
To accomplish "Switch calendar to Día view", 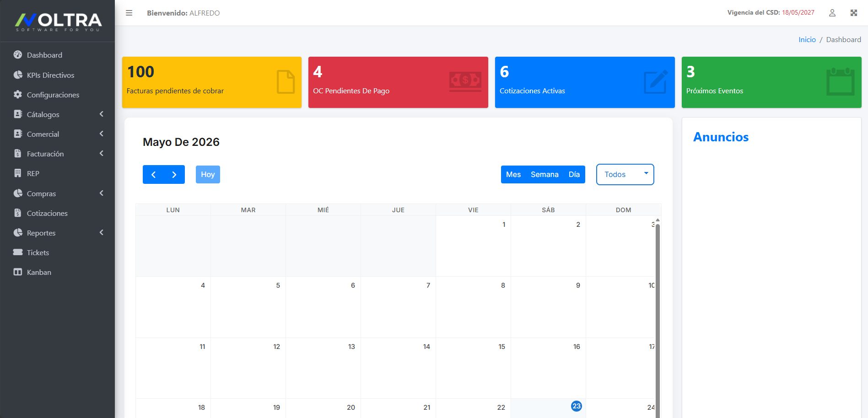I will 574,175.
